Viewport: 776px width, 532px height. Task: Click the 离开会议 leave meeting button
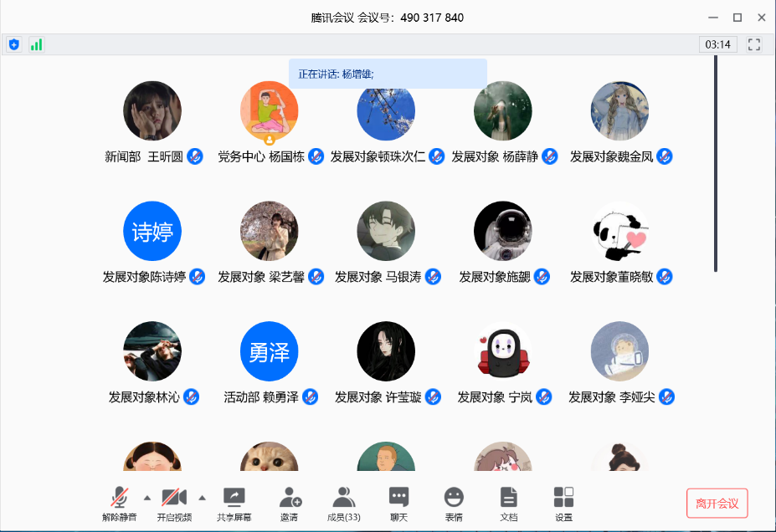pos(717,504)
